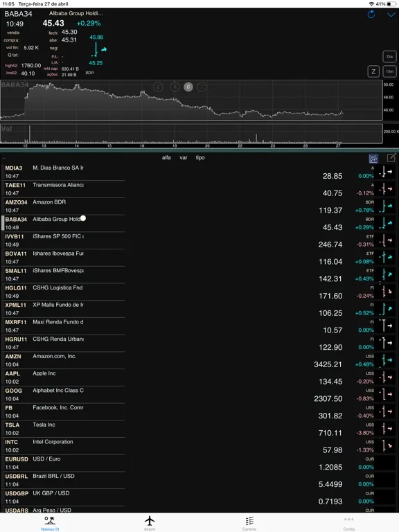The width and height of the screenshot is (399, 532).
Task: Tap the battery indicator in status bar
Action: click(x=391, y=3)
